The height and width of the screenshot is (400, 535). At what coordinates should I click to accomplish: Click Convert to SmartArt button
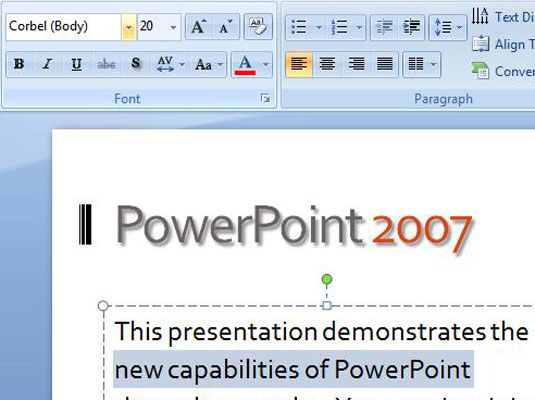pyautogui.click(x=503, y=71)
